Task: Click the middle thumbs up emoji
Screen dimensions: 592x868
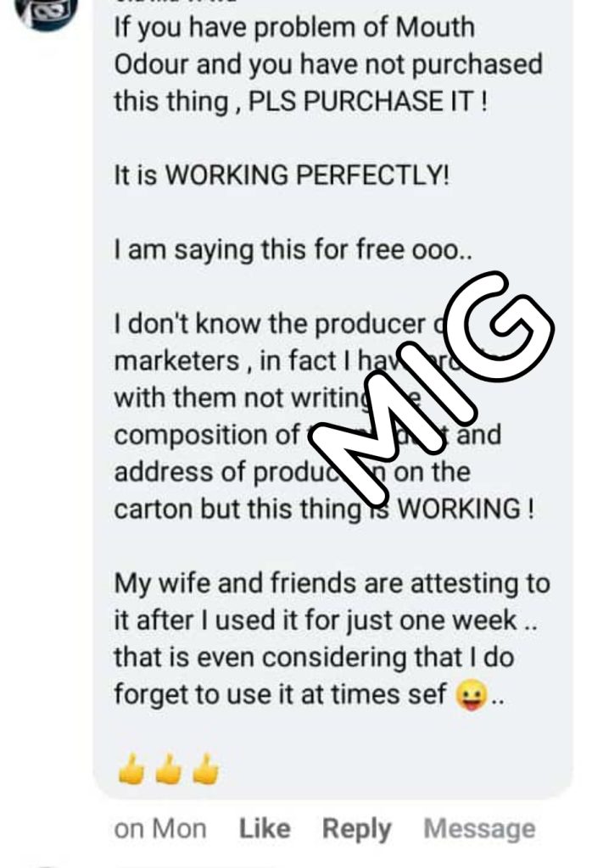Action: [x=168, y=771]
